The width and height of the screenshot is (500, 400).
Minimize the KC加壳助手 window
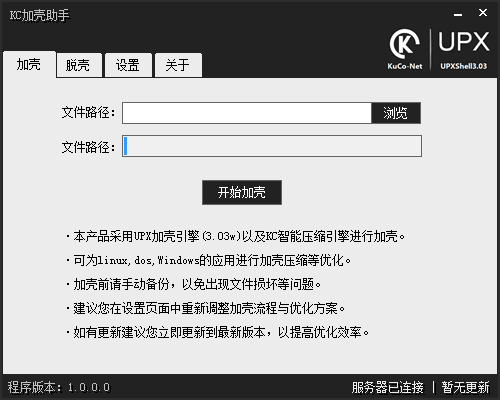coord(458,14)
